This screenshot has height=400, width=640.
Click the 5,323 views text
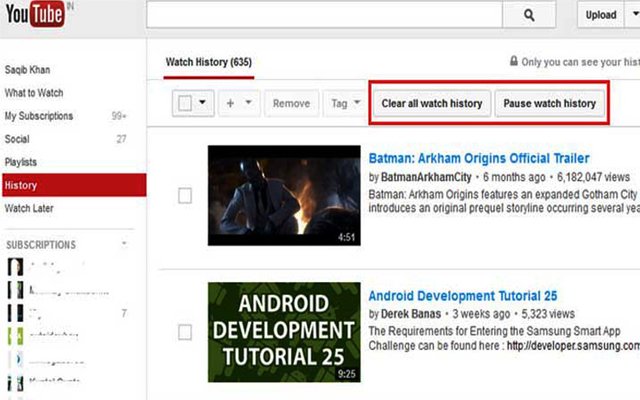(548, 314)
